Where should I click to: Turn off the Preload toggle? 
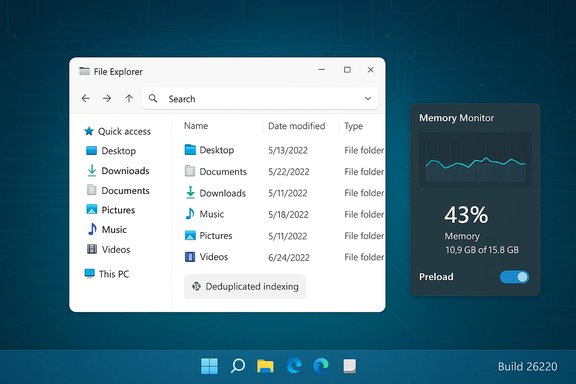(514, 277)
